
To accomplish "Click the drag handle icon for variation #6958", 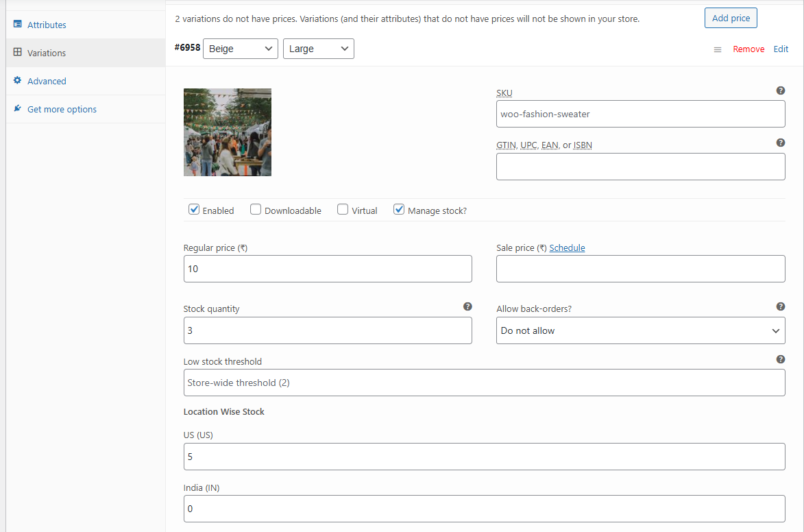I will (718, 49).
